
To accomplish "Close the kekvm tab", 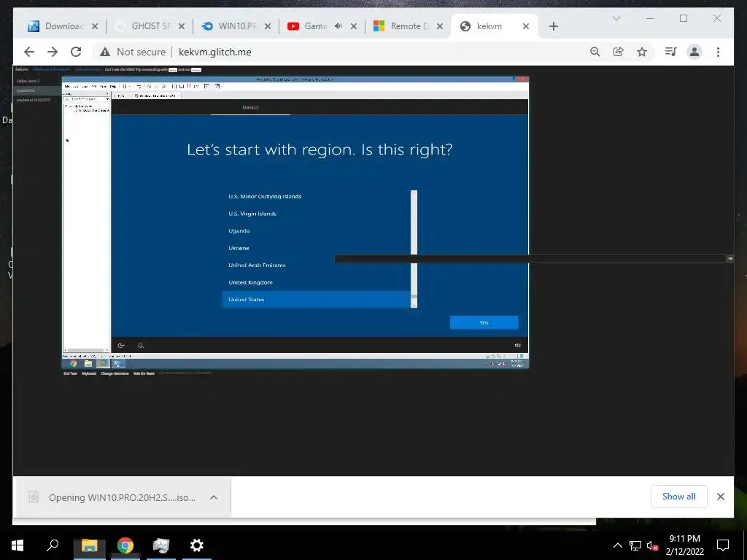I will tap(526, 26).
